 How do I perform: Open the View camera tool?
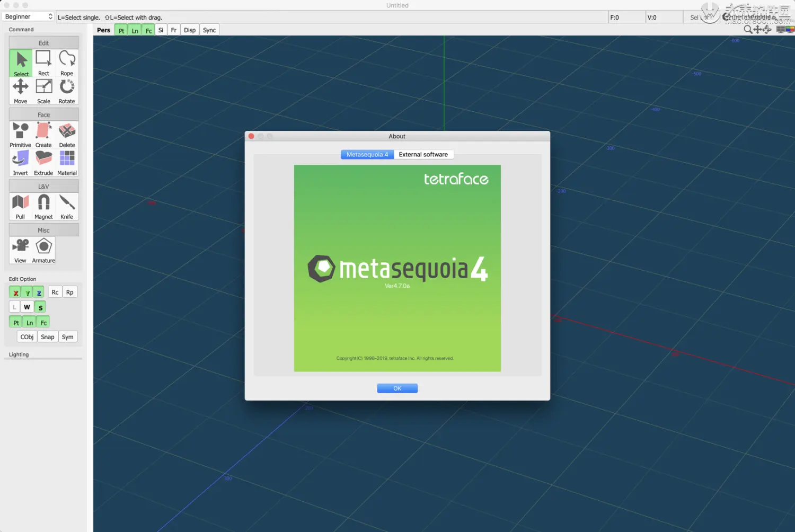point(21,251)
